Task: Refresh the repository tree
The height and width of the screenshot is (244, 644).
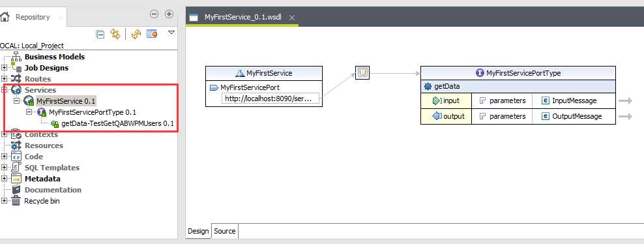Action: (136, 35)
